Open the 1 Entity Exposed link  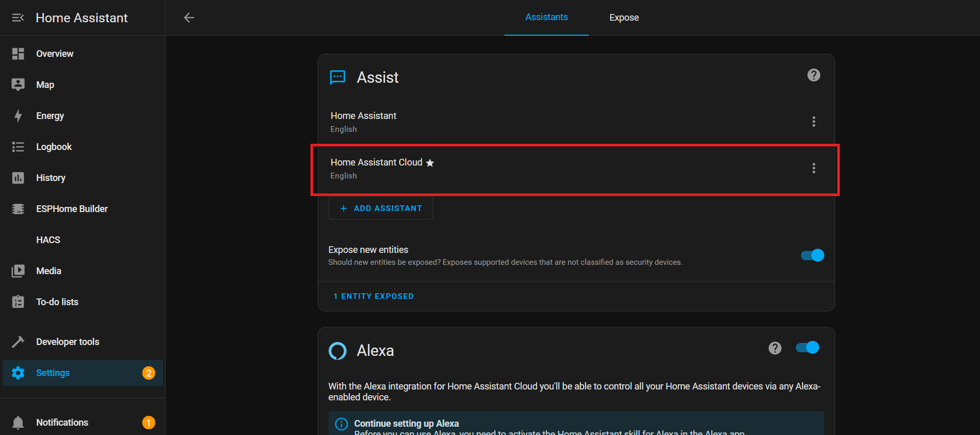tap(374, 296)
